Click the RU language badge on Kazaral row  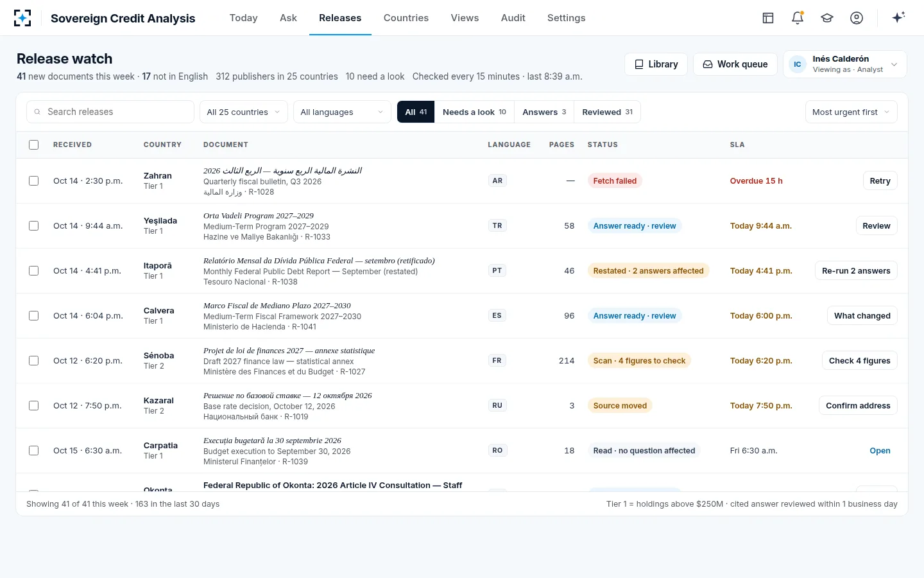tap(497, 405)
